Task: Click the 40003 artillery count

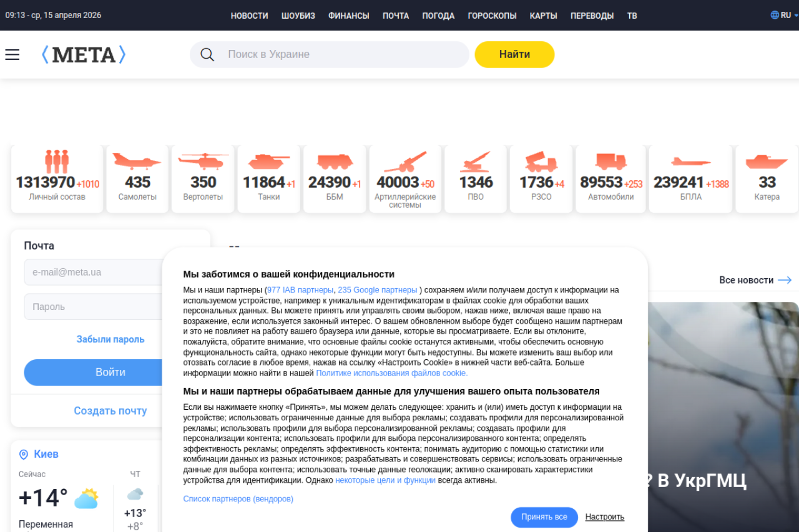Action: (x=398, y=182)
